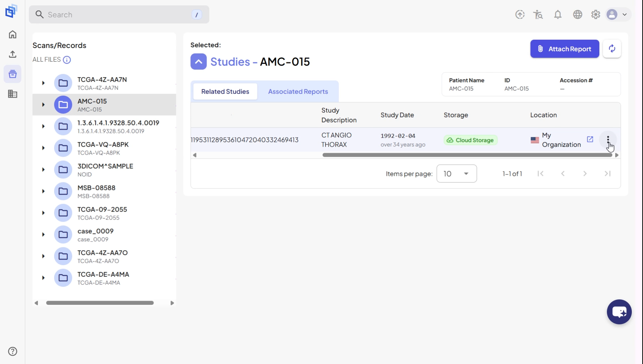Click the study UID ending 469413
Image resolution: width=643 pixels, height=364 pixels.
click(245, 140)
